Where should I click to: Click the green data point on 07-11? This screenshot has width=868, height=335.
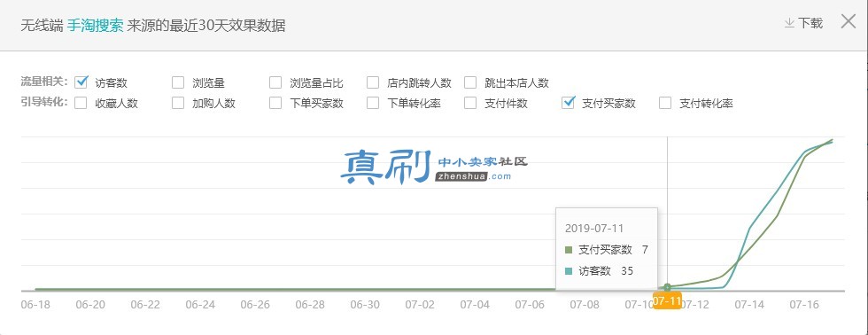(667, 287)
